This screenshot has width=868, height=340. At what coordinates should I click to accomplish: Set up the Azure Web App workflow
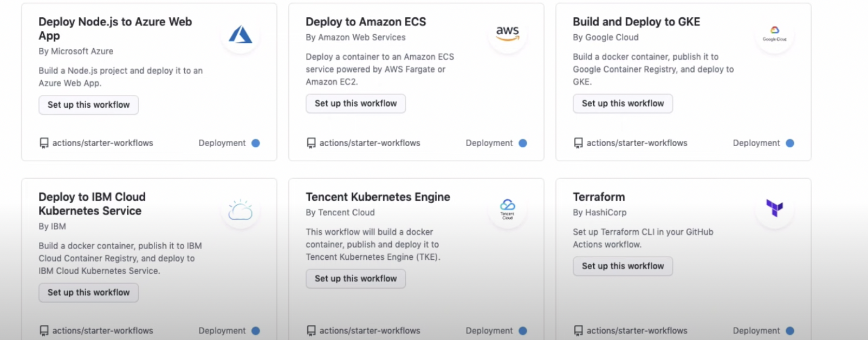pyautogui.click(x=88, y=105)
